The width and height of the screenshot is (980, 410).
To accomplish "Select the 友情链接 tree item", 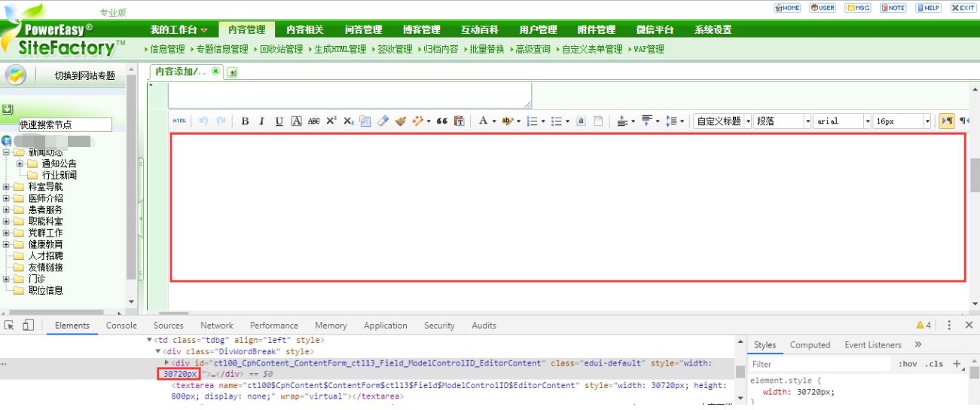I will (x=45, y=268).
